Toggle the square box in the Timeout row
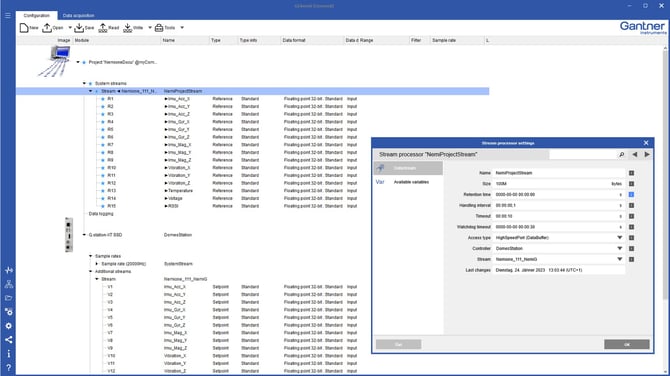 631,216
